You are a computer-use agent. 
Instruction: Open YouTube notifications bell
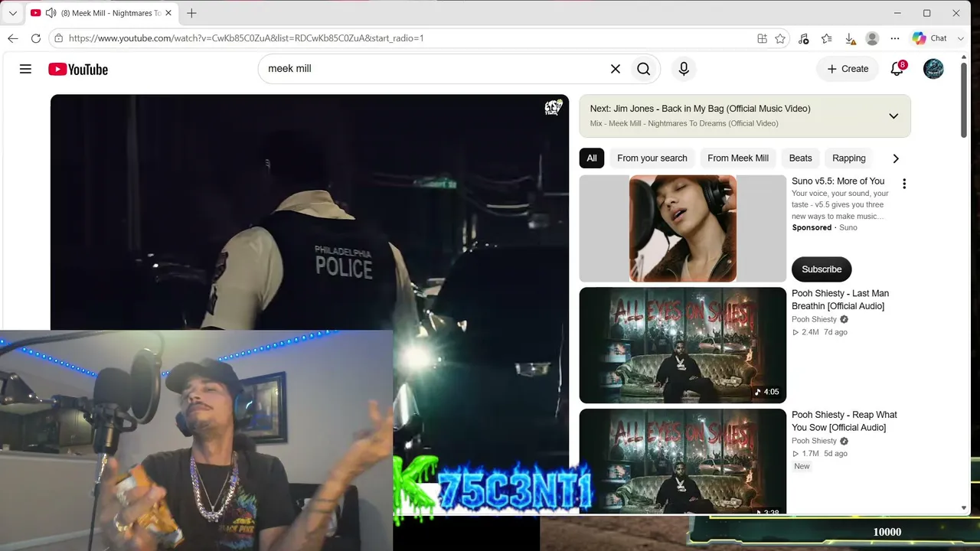(897, 69)
